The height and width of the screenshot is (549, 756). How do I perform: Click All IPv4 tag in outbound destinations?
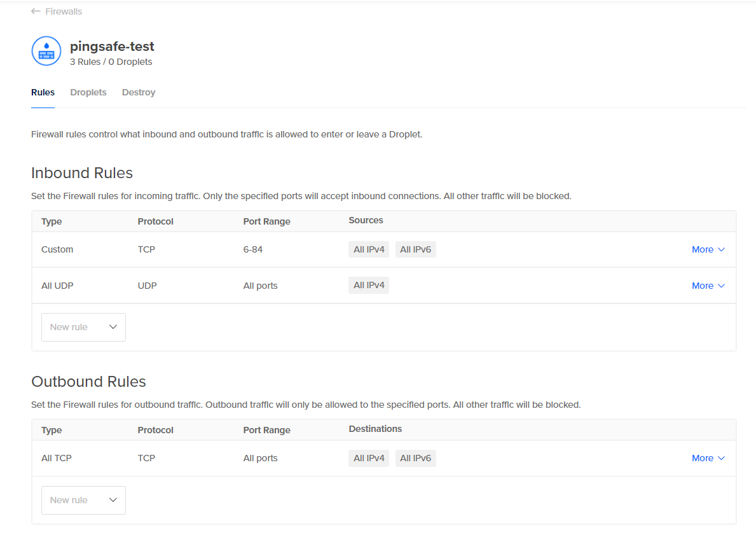click(369, 458)
